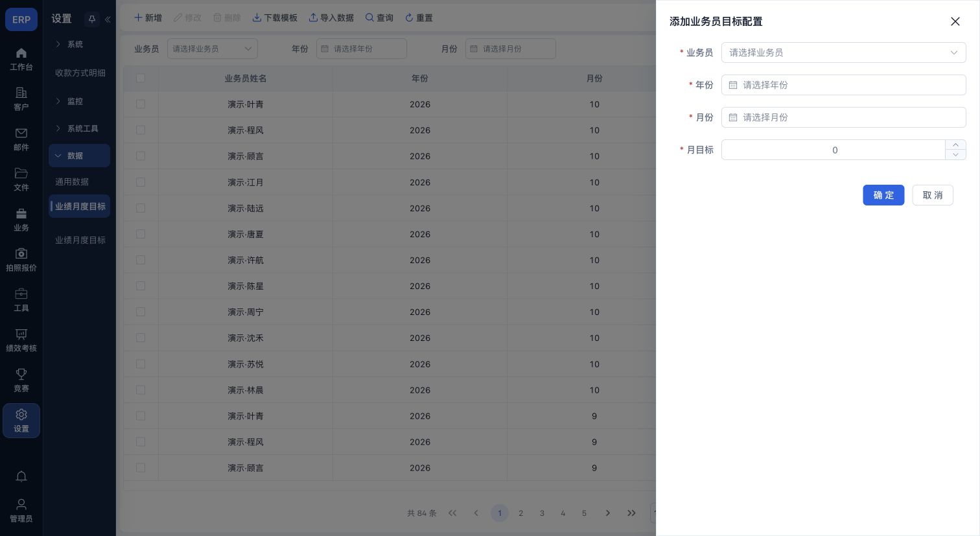This screenshot has height=536, width=980.
Task: Open the 业务员 dropdown in the drawer
Action: pyautogui.click(x=843, y=52)
